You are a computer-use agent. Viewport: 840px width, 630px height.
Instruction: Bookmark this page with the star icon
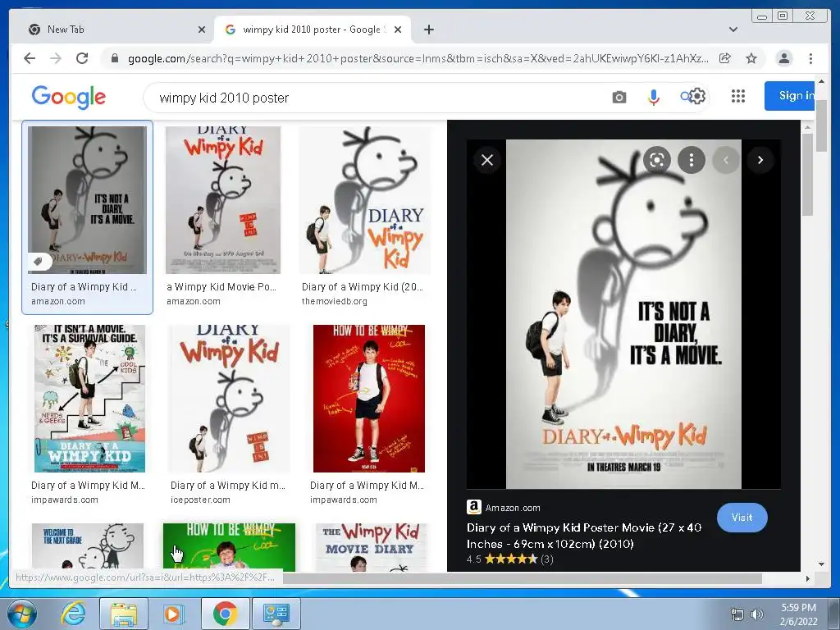coord(751,58)
